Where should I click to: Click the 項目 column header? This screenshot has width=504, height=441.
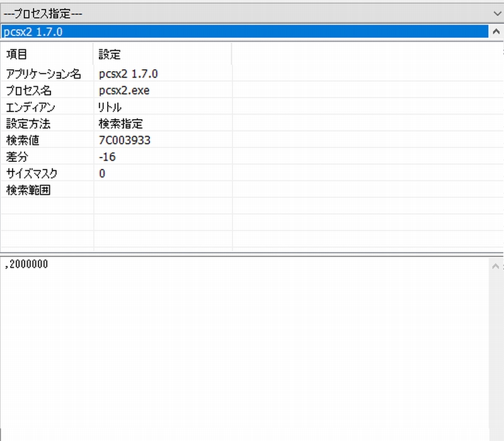tap(47, 54)
